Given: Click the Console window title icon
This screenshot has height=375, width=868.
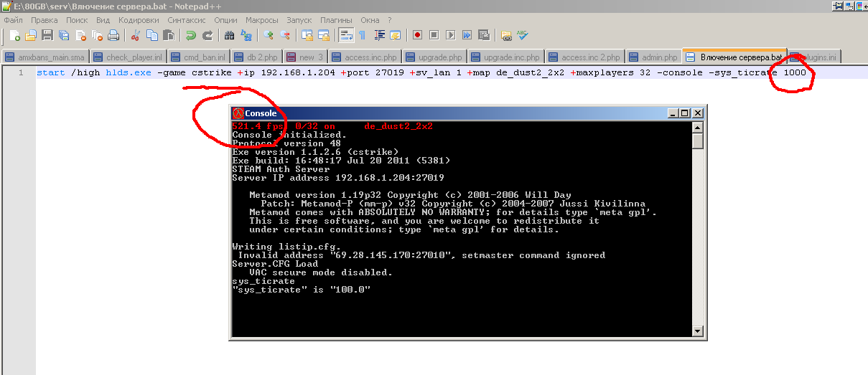Looking at the screenshot, I should (238, 113).
